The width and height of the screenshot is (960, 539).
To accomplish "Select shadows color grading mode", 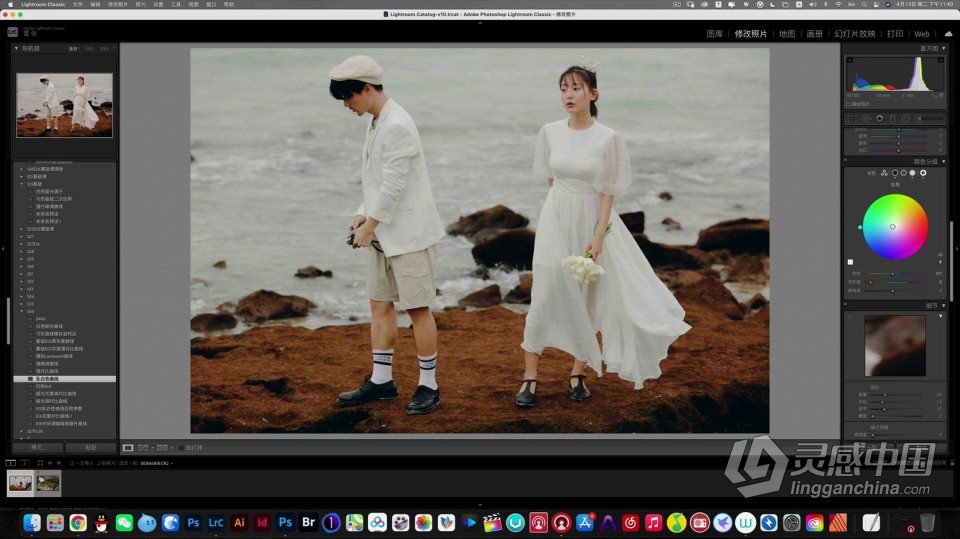I will click(x=895, y=173).
